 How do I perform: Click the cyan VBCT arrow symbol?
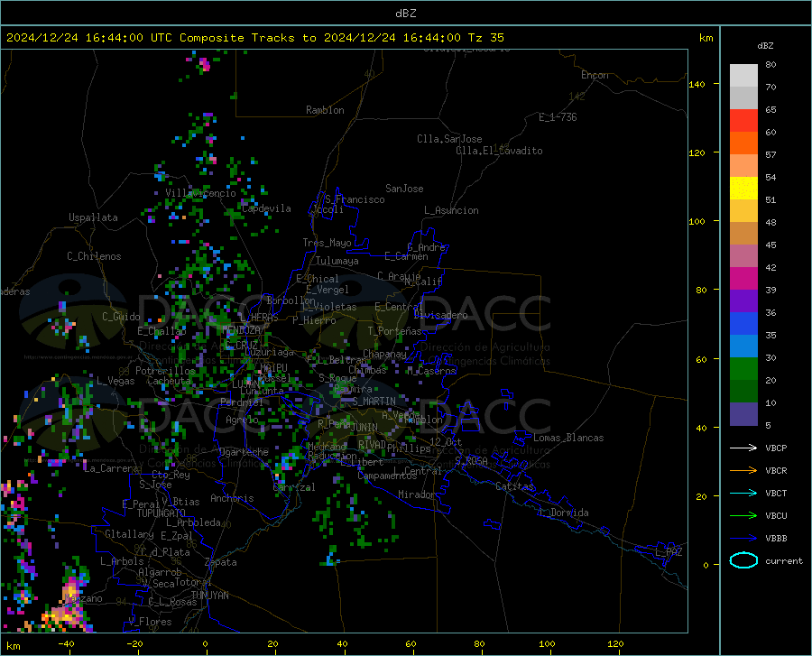pyautogui.click(x=743, y=493)
